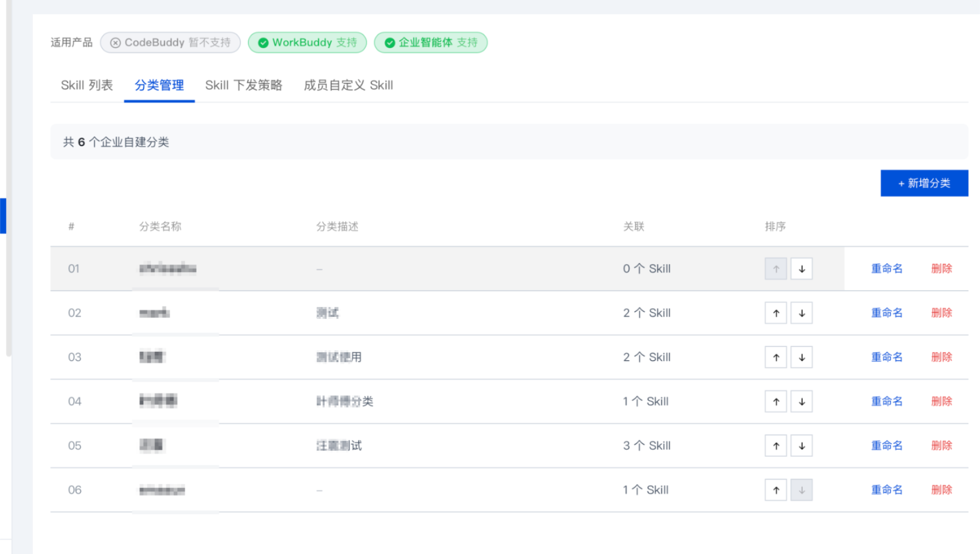980x554 pixels.
Task: Open the Skill 列表 tab
Action: click(87, 85)
